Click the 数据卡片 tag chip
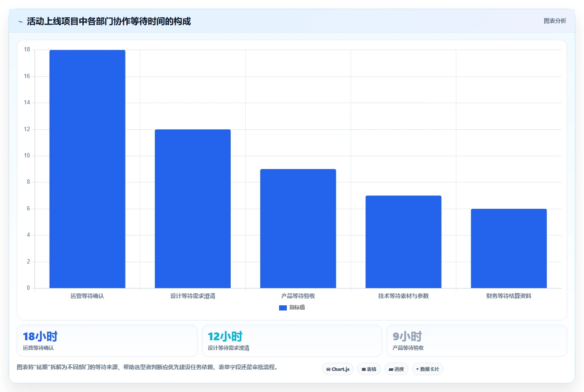 427,369
